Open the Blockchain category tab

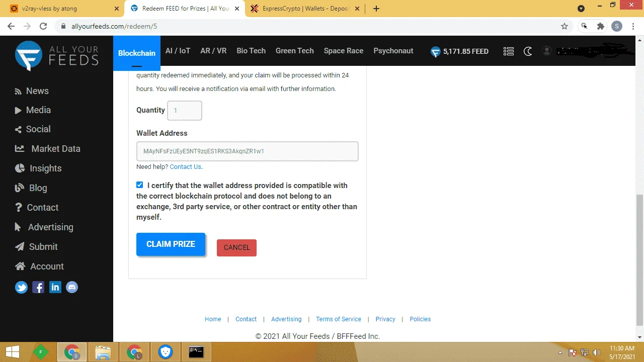tap(137, 53)
